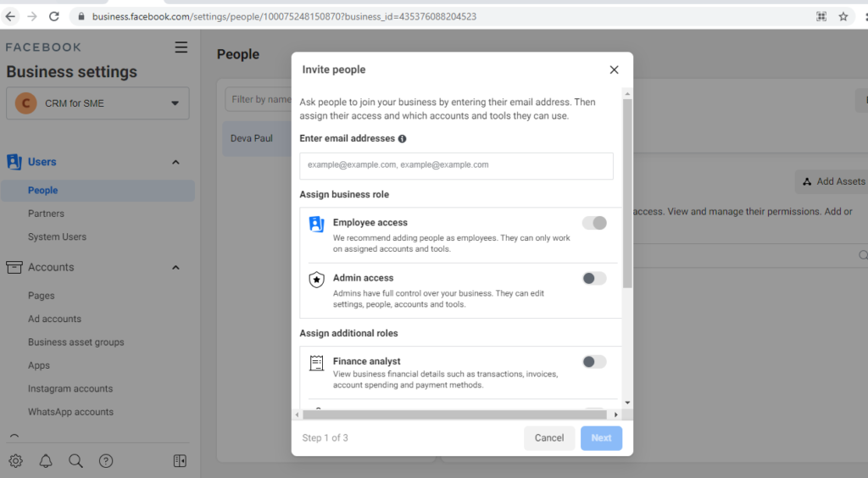Viewport: 868px width, 478px height.
Task: Click the info icon beside Enter email addresses
Action: [x=403, y=139]
